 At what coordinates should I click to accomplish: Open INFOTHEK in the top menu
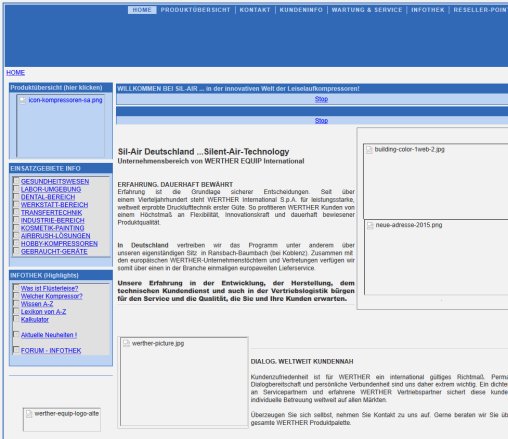(x=428, y=10)
